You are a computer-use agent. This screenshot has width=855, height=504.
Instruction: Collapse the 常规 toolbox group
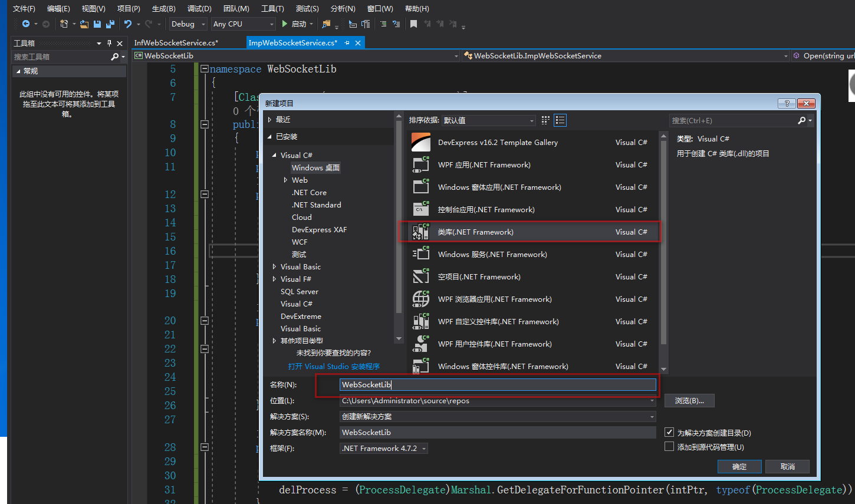[x=18, y=71]
